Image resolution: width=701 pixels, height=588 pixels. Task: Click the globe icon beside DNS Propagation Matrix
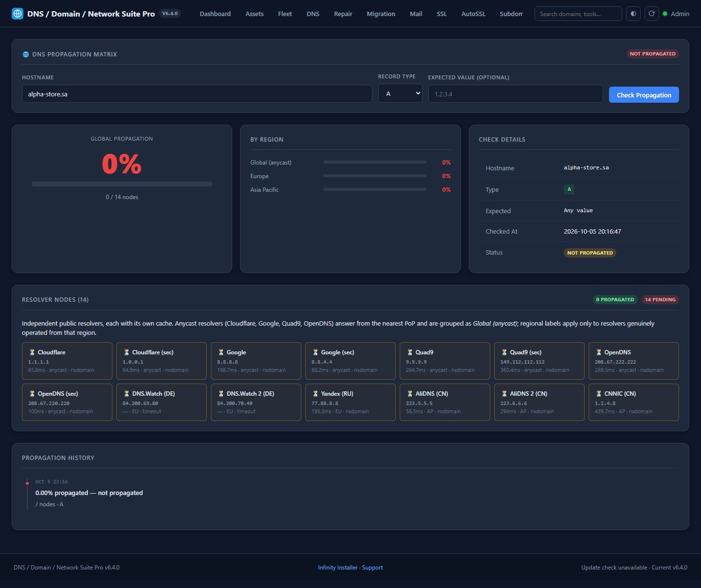[x=26, y=55]
